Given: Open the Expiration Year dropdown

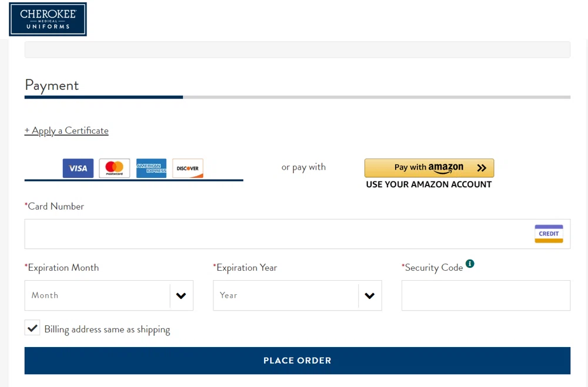Looking at the screenshot, I should [297, 295].
